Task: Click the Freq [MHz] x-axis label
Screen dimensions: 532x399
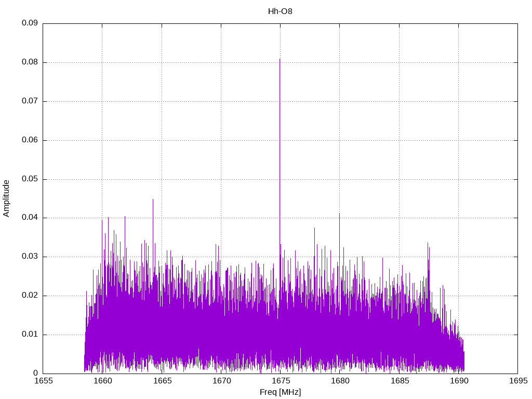Action: tap(280, 392)
